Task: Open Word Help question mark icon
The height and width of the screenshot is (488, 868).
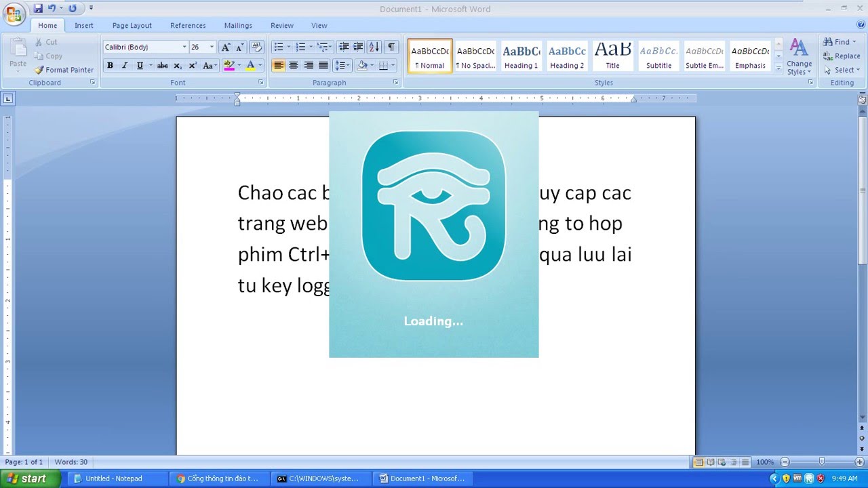Action: coord(861,25)
